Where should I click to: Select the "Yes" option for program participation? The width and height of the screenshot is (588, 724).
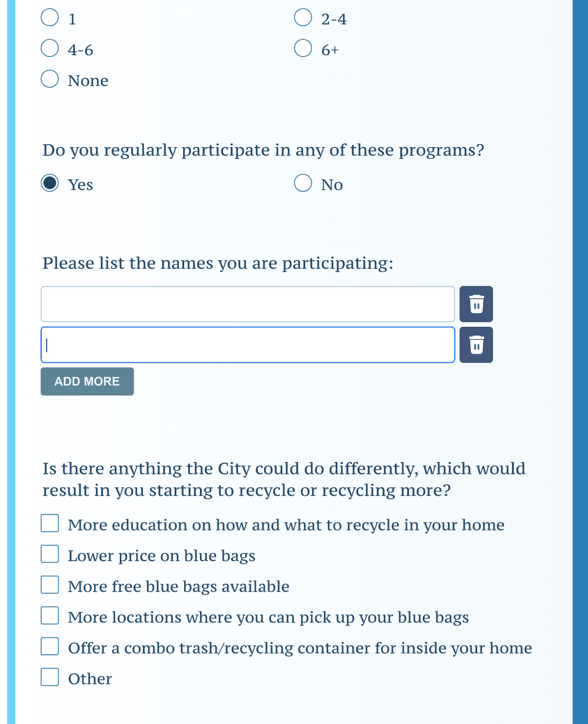tap(50, 183)
